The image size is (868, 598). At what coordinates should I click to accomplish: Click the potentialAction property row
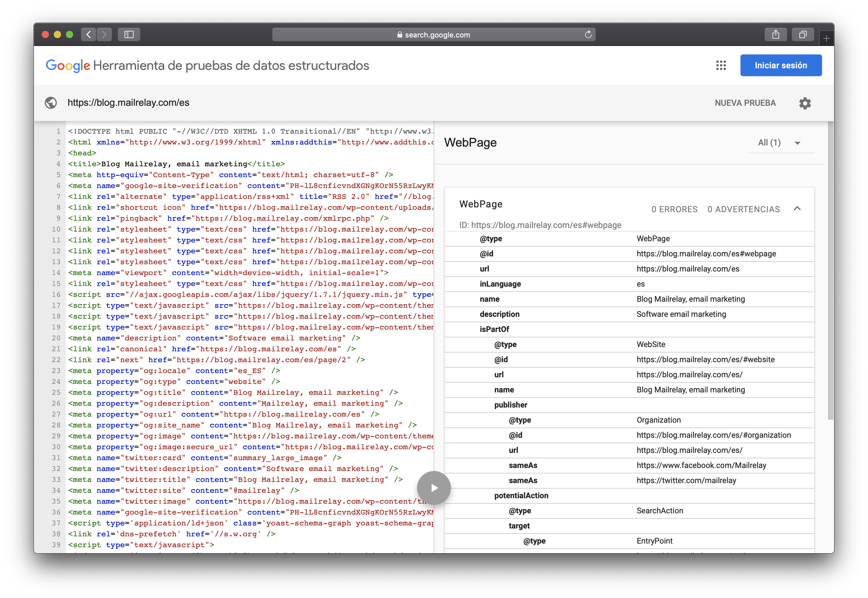629,495
